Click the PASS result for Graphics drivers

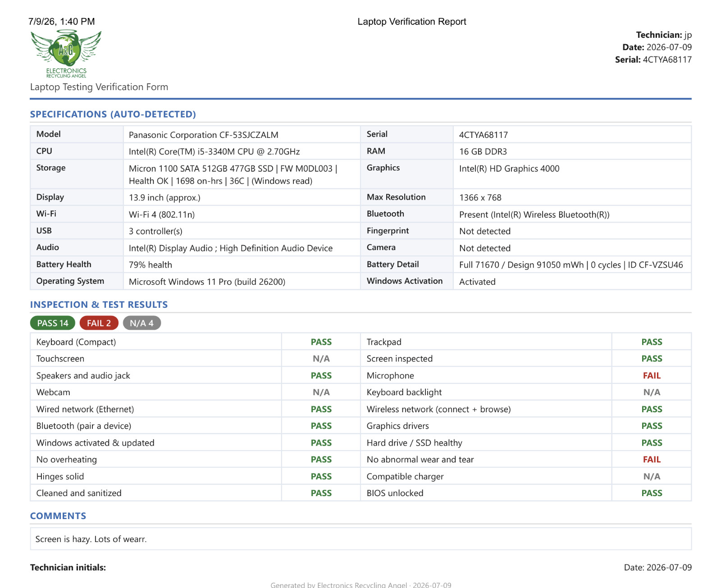652,426
